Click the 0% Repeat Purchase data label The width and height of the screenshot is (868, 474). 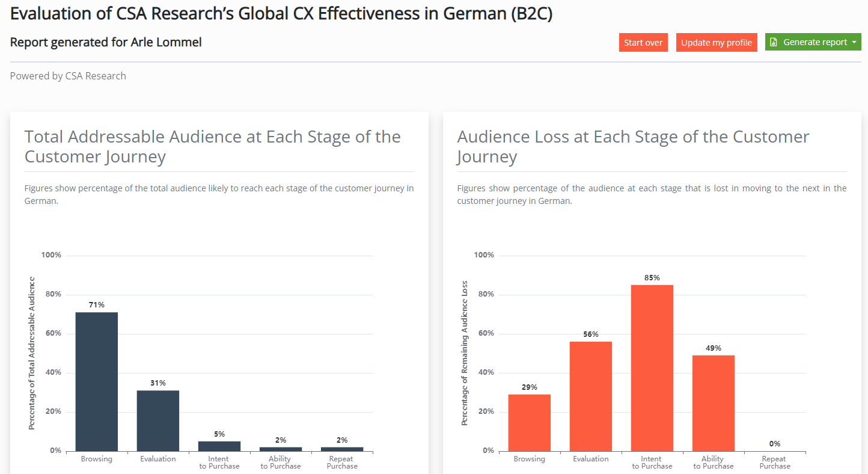pos(775,444)
